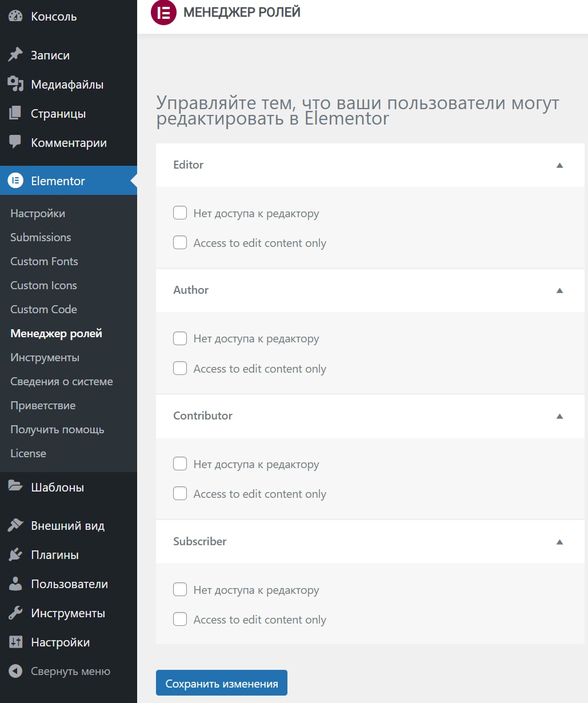Open Custom Fonts submenu link
This screenshot has width=588, height=703.
[44, 261]
